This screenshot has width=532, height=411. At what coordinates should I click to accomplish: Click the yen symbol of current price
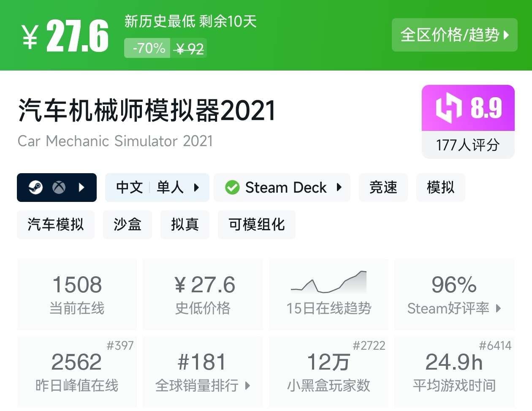coord(30,37)
